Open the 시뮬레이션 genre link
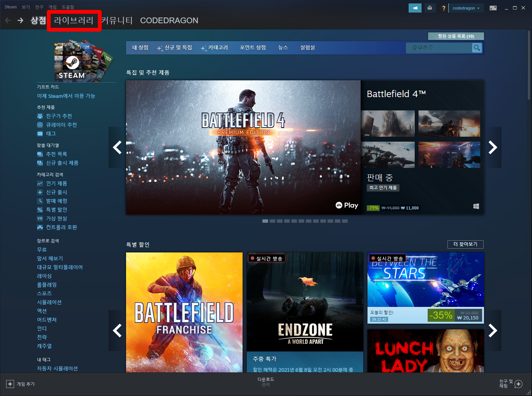532x396 pixels. pyautogui.click(x=49, y=302)
